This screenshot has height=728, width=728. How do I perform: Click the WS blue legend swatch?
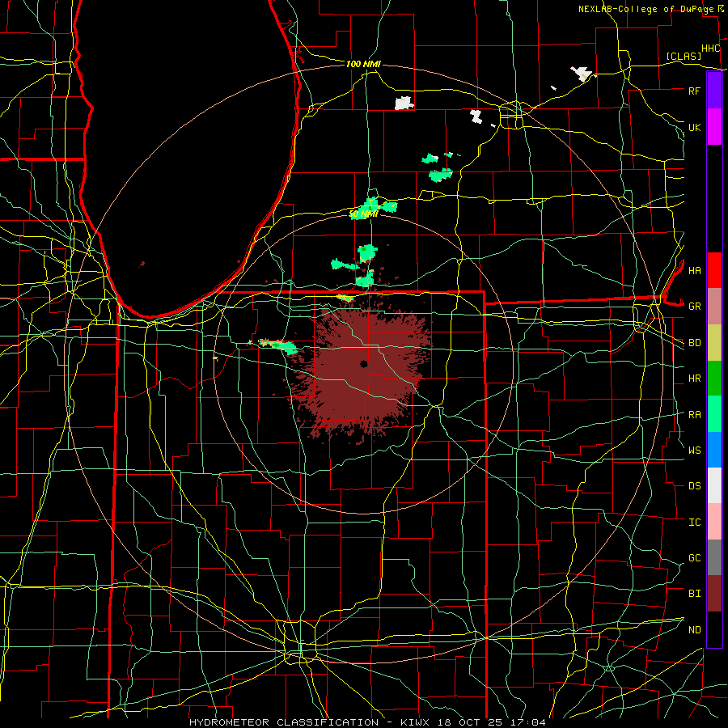[x=714, y=450]
